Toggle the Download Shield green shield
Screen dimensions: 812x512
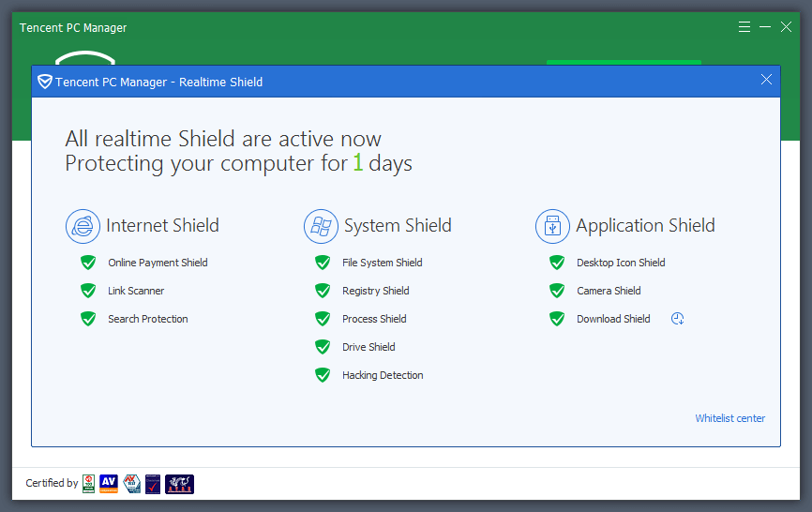tap(557, 319)
